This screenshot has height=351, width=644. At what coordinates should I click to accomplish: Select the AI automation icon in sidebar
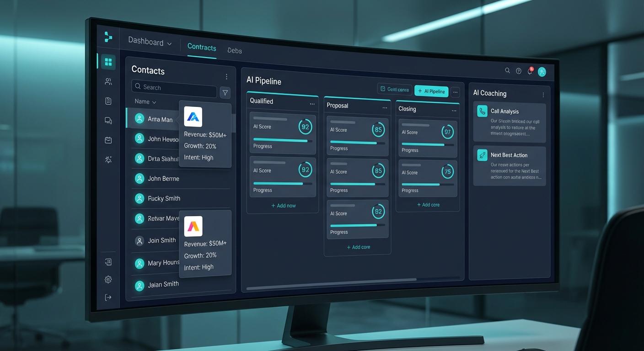pos(108,159)
